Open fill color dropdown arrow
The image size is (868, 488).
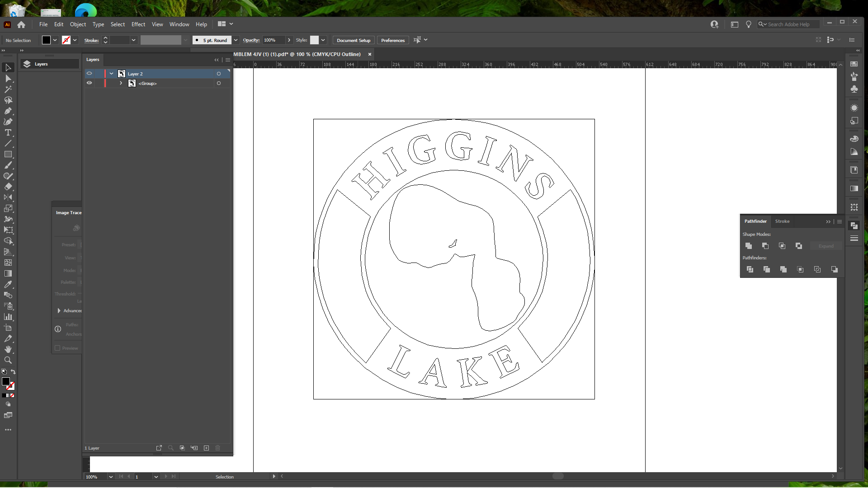(55, 40)
